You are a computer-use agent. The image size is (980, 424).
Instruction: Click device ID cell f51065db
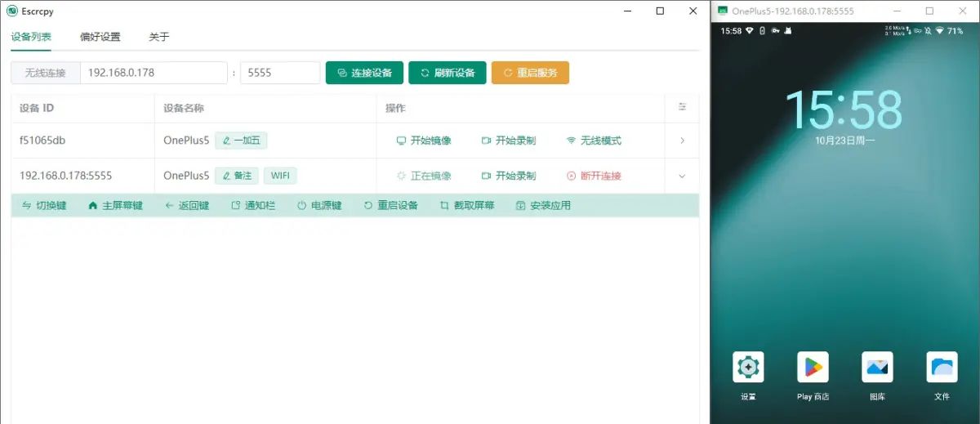coord(42,141)
